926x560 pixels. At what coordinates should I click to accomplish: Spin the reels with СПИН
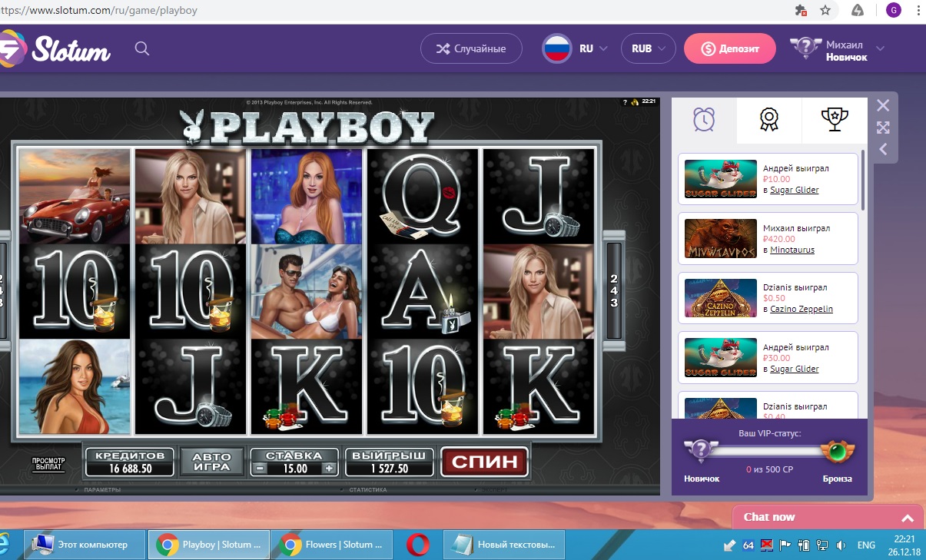pyautogui.click(x=485, y=462)
